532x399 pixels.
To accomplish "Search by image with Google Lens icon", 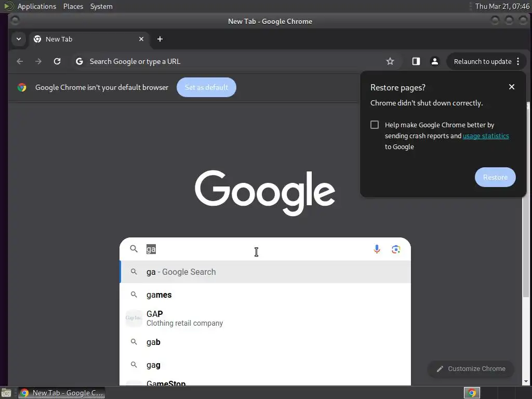I will click(396, 249).
